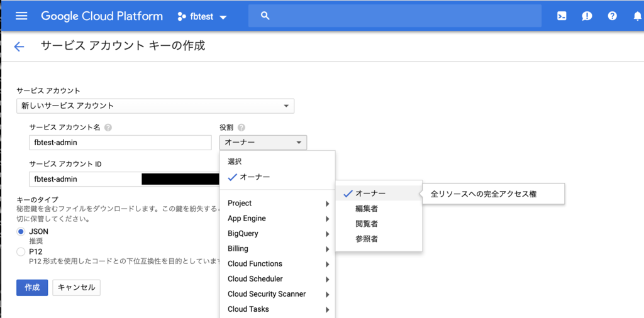Expand the App Engine role category
The width and height of the screenshot is (644, 318).
(277, 218)
